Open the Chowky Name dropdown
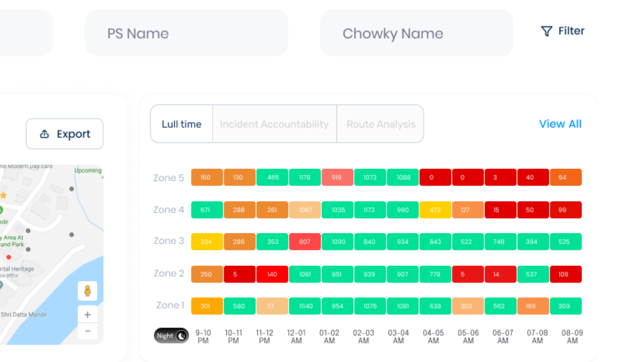The image size is (644, 362). [416, 33]
